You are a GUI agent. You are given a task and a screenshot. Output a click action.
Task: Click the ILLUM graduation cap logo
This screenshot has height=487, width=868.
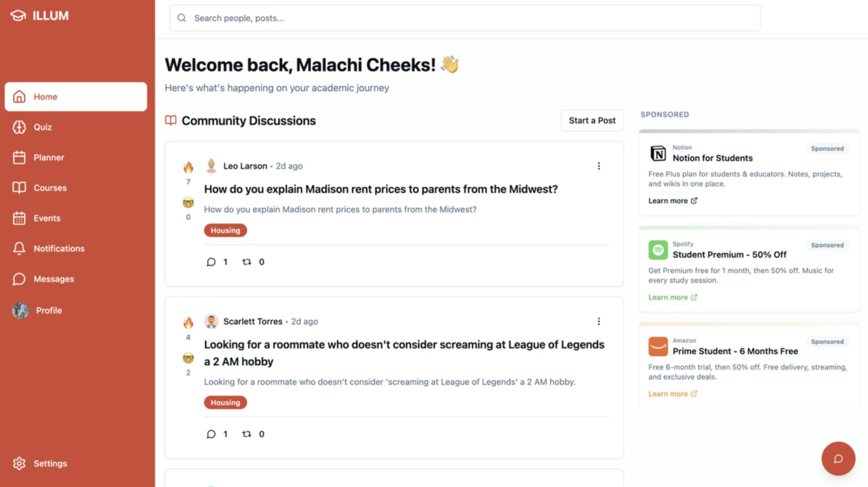(18, 16)
